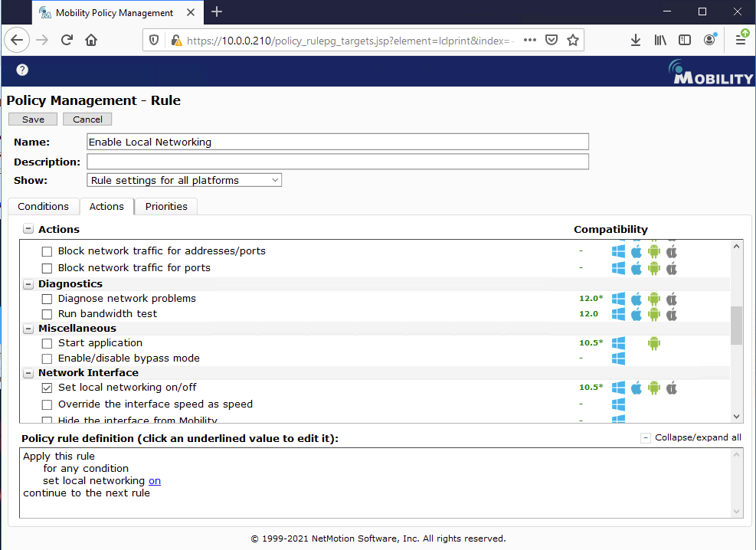Open the Show platform settings dropdown
Image resolution: width=756 pixels, height=550 pixels.
pos(185,180)
